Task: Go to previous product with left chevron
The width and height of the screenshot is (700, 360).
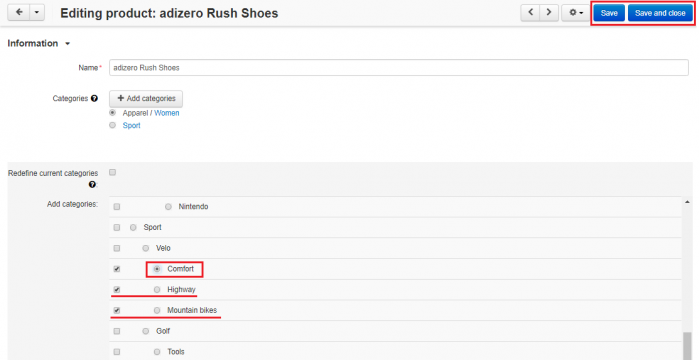Action: pyautogui.click(x=530, y=13)
